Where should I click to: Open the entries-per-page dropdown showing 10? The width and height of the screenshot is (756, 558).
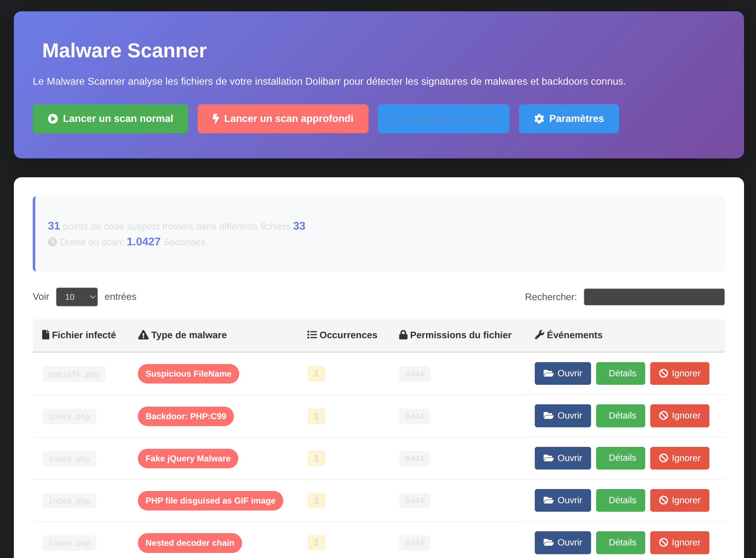click(77, 297)
